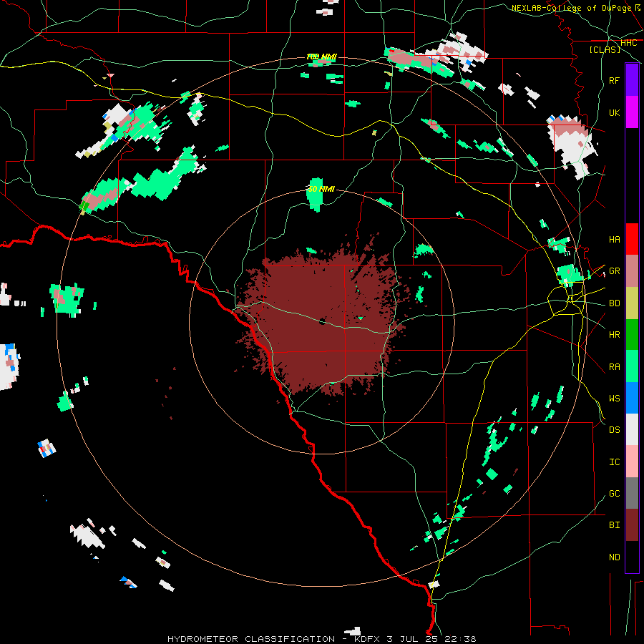Click the HHC product label
This screenshot has height=644, width=644.
pyautogui.click(x=628, y=43)
